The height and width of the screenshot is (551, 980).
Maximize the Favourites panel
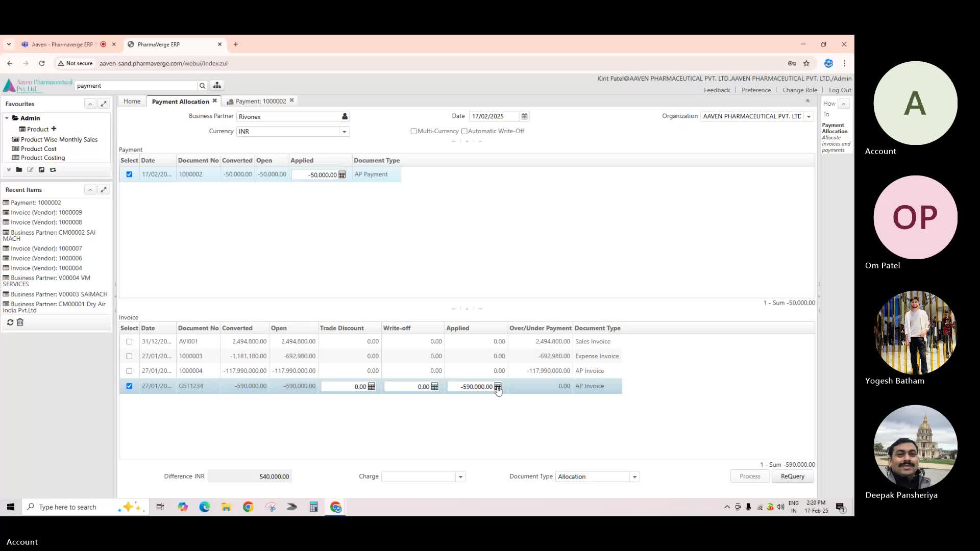[x=104, y=104]
